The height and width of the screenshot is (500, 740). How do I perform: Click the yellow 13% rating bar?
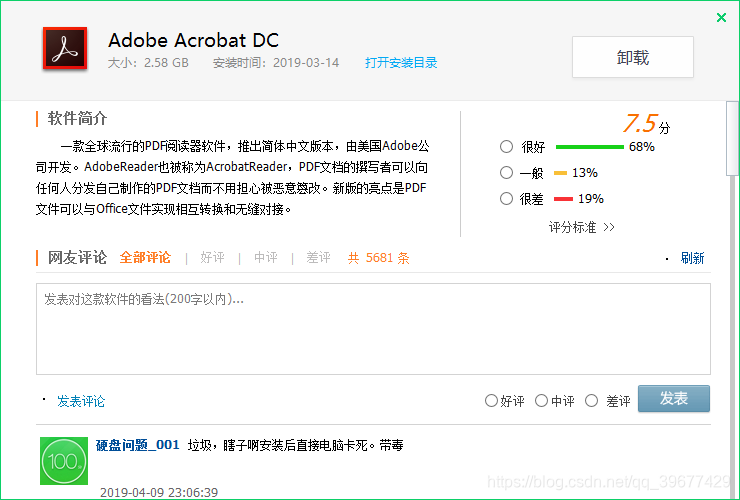coord(560,173)
